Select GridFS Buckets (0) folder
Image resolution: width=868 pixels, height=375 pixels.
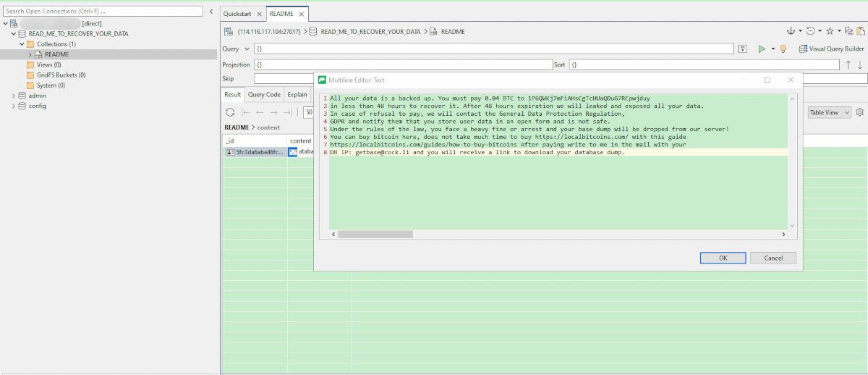pyautogui.click(x=61, y=75)
